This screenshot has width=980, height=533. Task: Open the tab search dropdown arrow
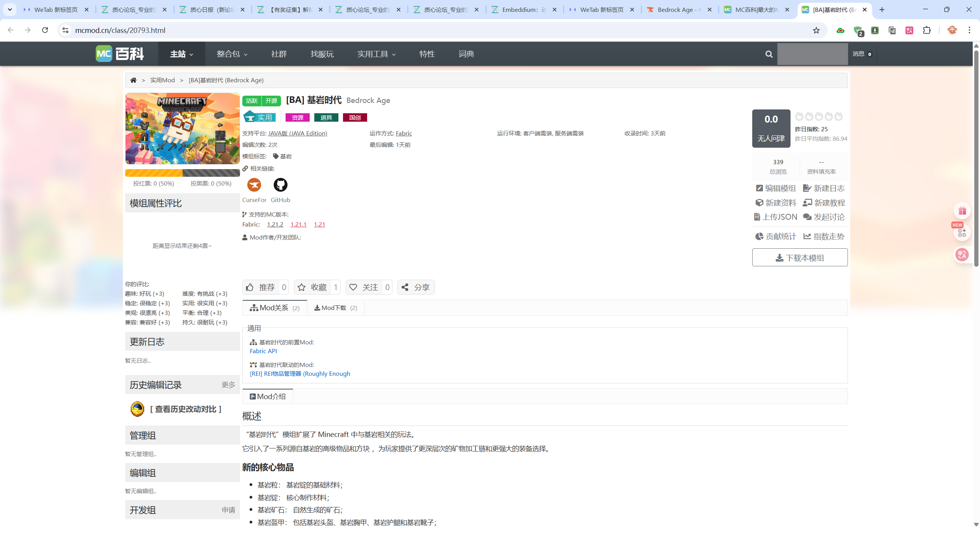coord(10,10)
